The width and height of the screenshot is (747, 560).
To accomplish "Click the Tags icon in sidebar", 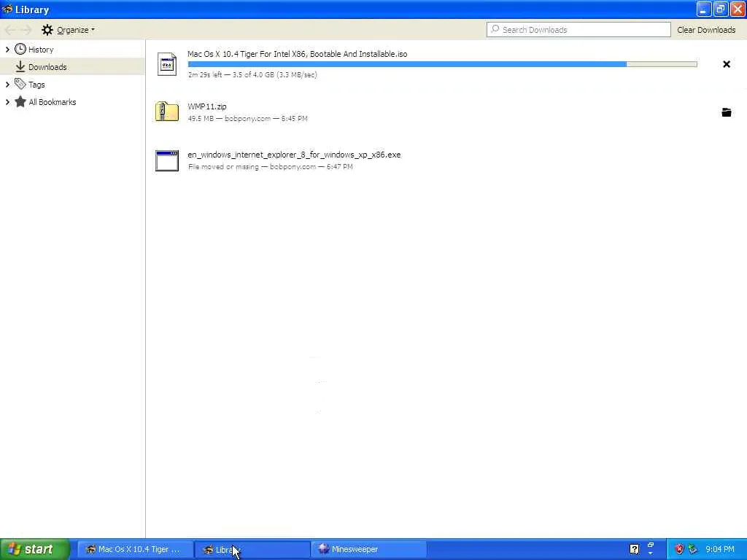I will click(20, 85).
